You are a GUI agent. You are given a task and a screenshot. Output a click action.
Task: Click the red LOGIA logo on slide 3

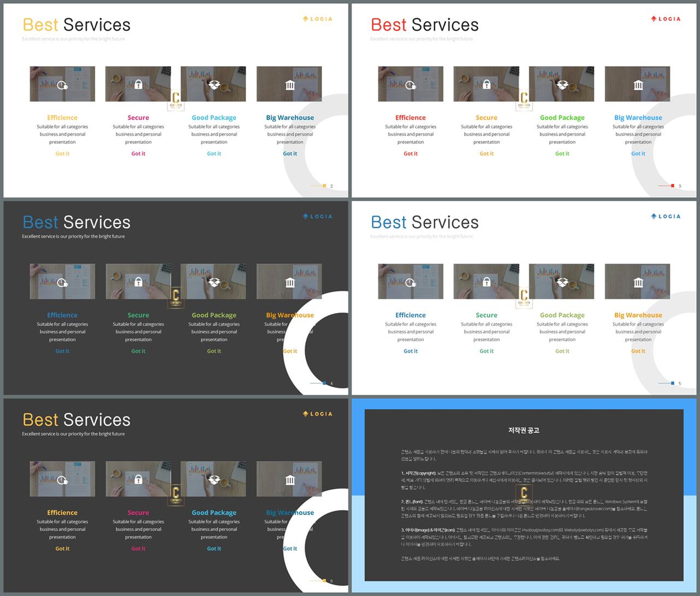(x=666, y=19)
